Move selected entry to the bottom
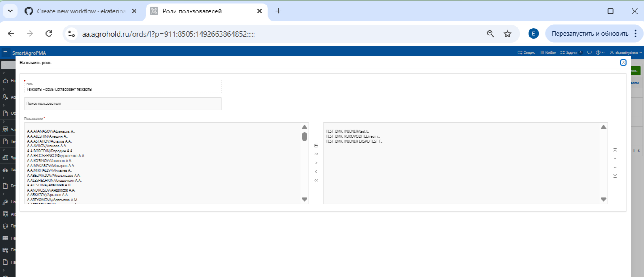The width and height of the screenshot is (644, 277). [615, 176]
